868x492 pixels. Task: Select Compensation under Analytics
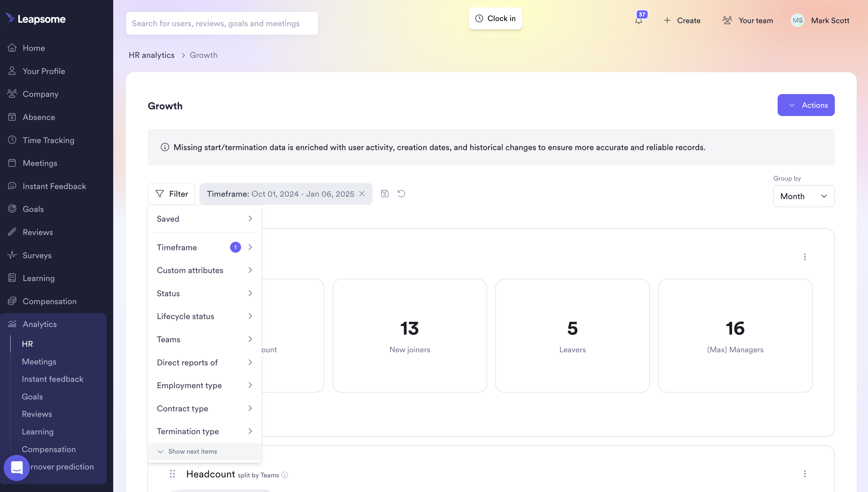[49, 449]
